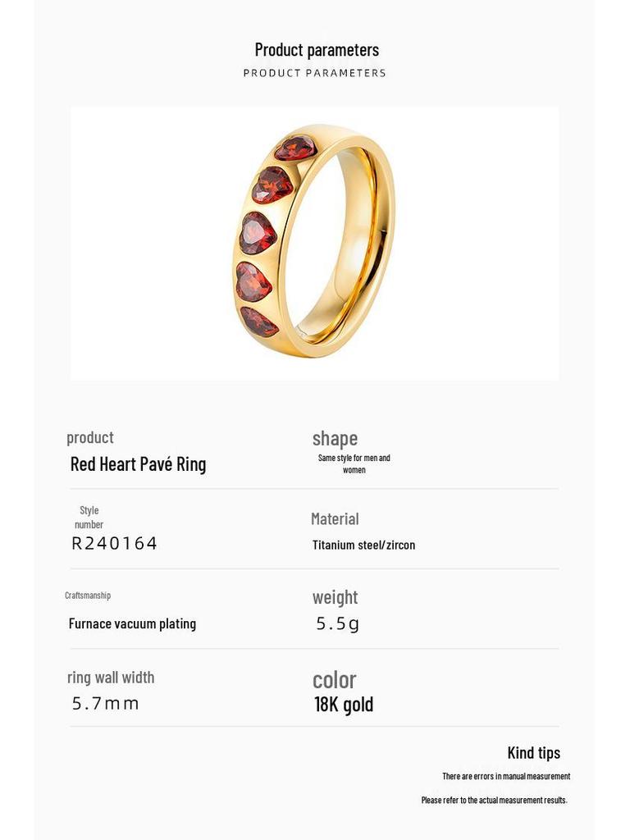Select the style number R240164
This screenshot has height=840, width=630.
coord(114,543)
